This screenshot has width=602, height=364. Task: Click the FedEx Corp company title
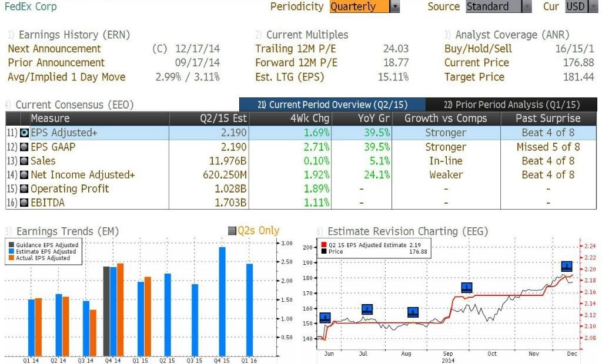click(x=31, y=6)
